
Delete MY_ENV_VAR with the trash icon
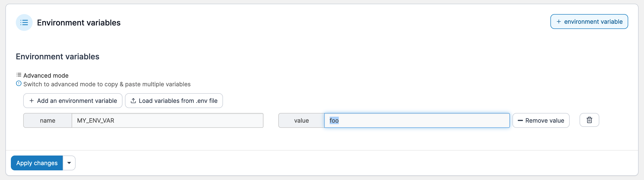click(x=589, y=120)
